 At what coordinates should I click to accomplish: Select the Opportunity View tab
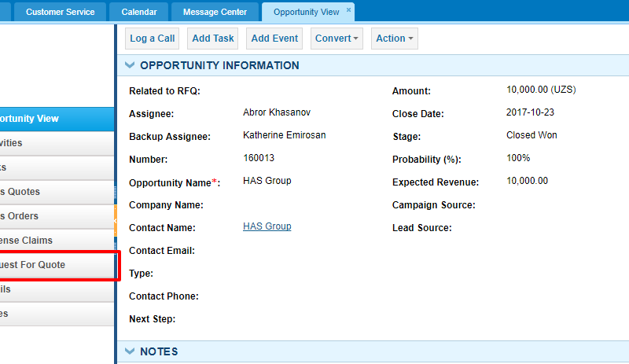(x=307, y=12)
